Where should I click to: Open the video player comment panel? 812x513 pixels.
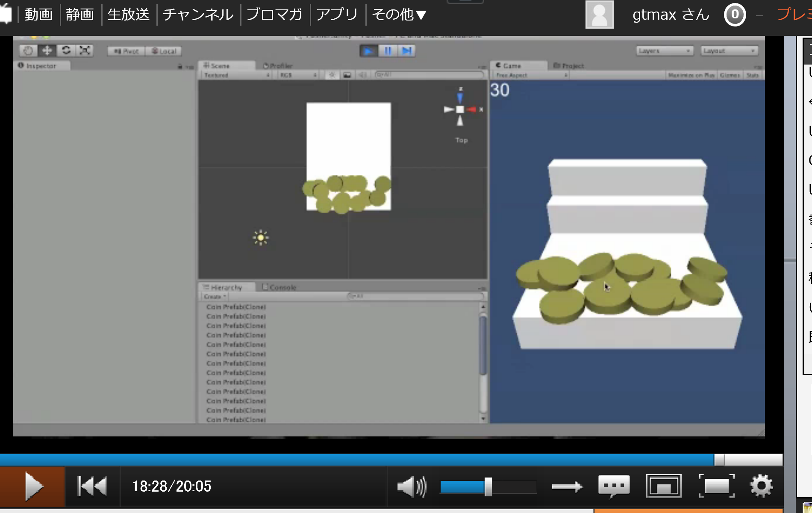[x=614, y=486]
